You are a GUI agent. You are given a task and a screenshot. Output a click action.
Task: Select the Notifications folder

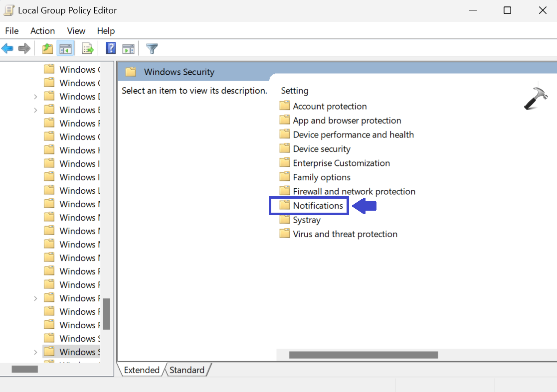pyautogui.click(x=311, y=205)
